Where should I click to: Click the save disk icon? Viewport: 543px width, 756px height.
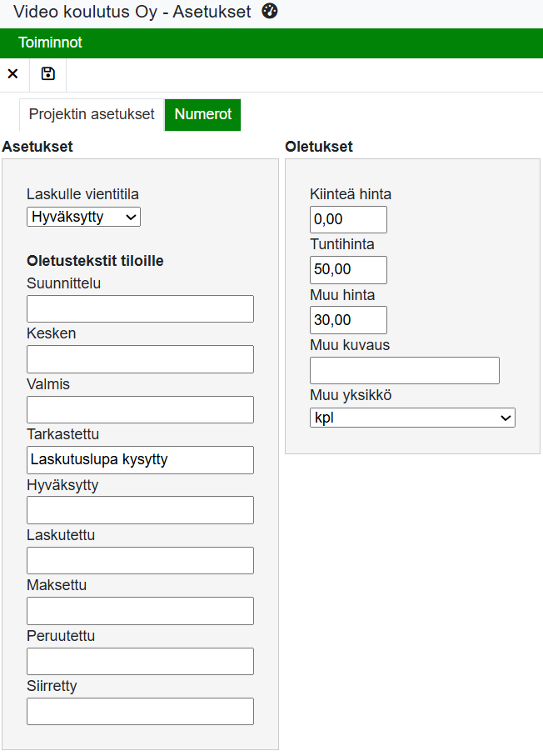(x=47, y=74)
